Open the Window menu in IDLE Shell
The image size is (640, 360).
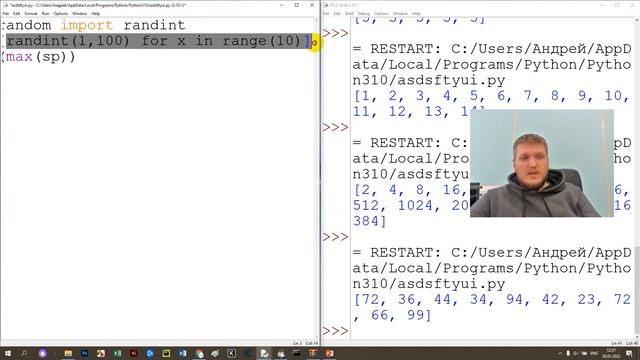(x=400, y=13)
